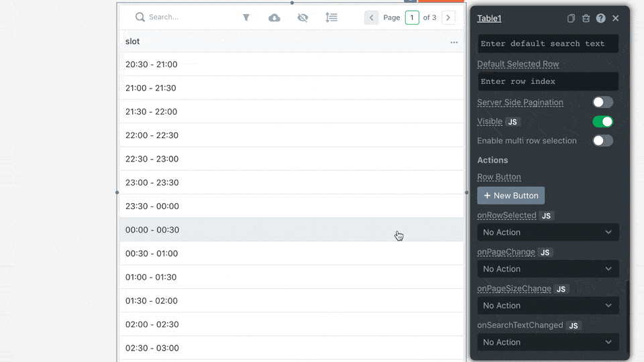The height and width of the screenshot is (362, 644).
Task: Download table data with cloud icon
Action: point(274,17)
